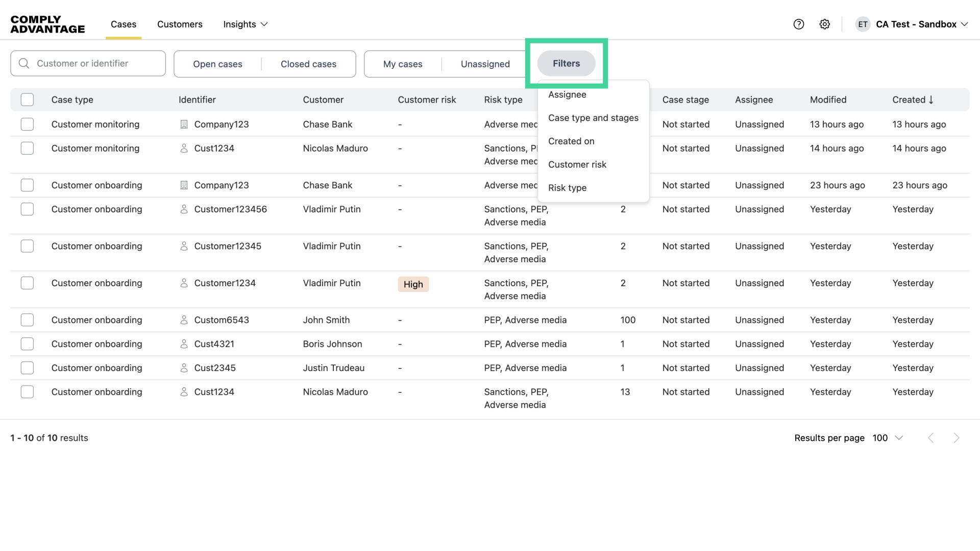This screenshot has height=551, width=980.
Task: Click the Created column sort arrow
Action: pyautogui.click(x=931, y=100)
